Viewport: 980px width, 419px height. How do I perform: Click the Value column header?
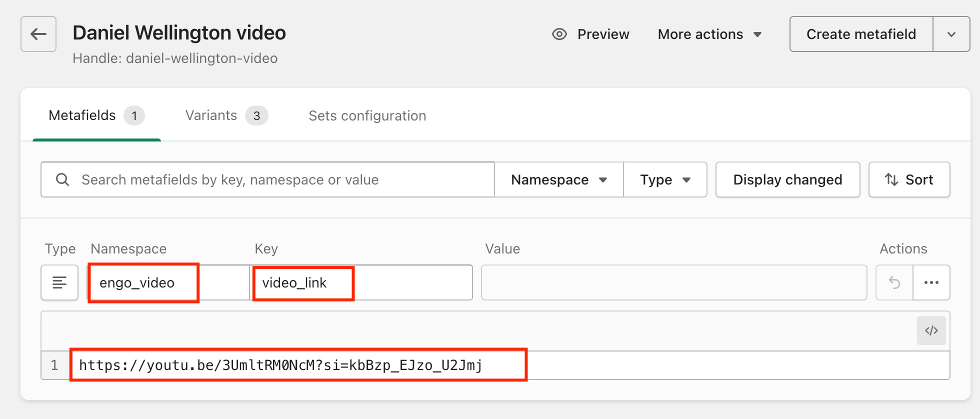coord(502,249)
